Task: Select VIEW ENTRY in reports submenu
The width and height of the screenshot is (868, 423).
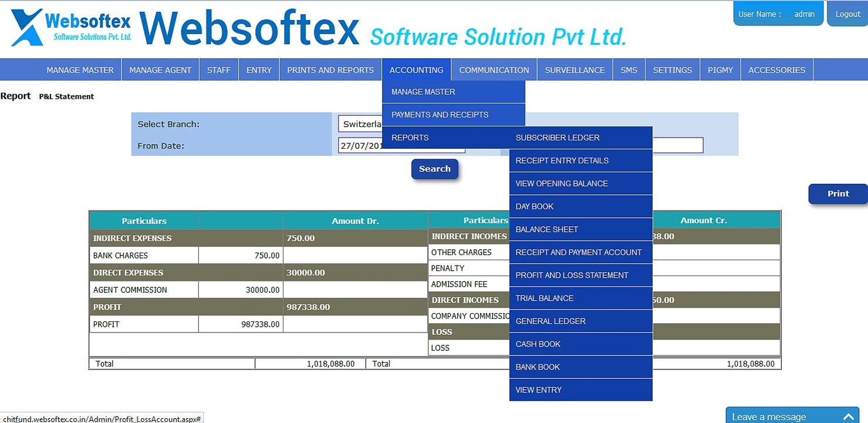Action: click(x=581, y=390)
